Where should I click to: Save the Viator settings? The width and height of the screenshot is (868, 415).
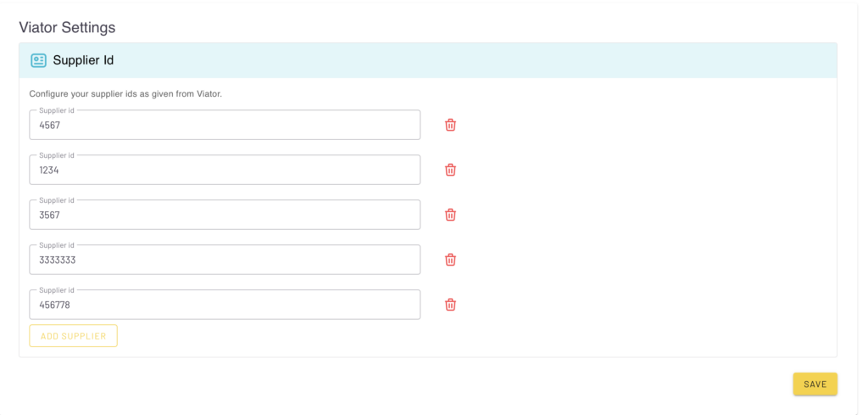point(815,384)
